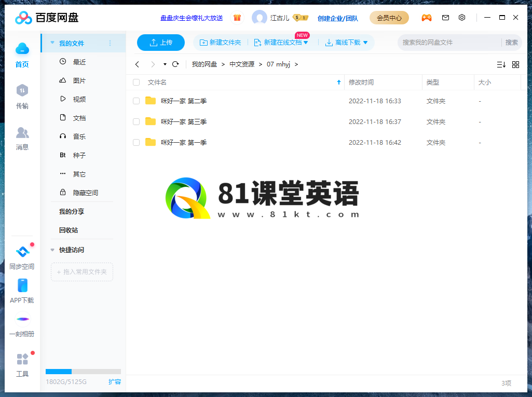Go to 中文资源 breadcrumb
532x397 pixels.
click(x=242, y=64)
